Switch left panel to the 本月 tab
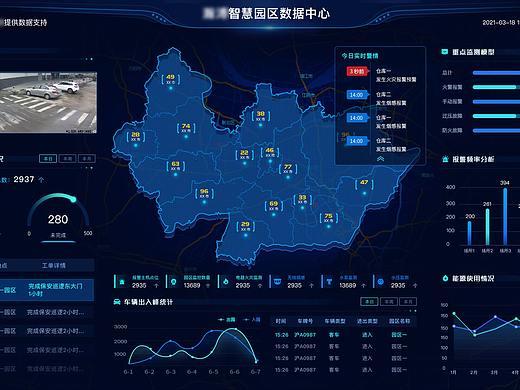520x390 pixels. (x=87, y=158)
